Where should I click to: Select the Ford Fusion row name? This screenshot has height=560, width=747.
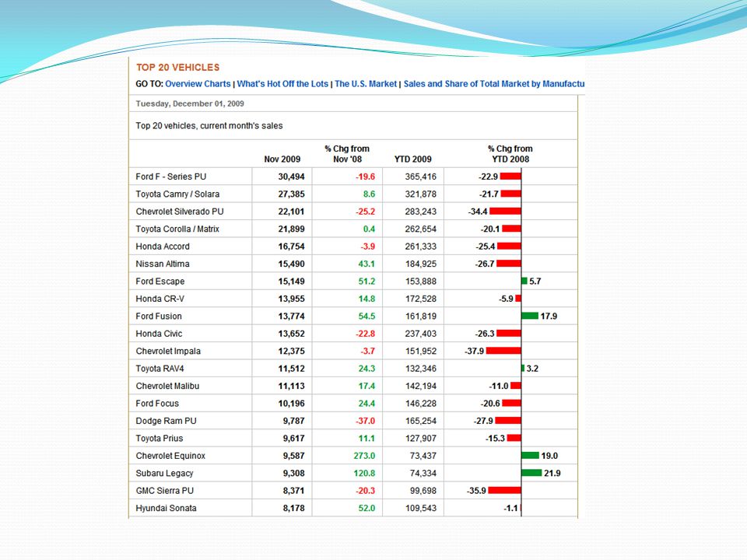pos(159,317)
